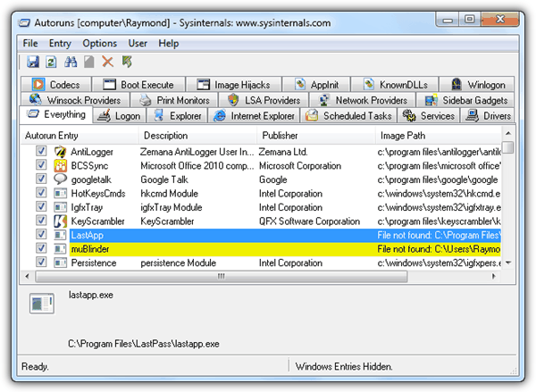
Task: Click the red X Delete icon
Action: tap(108, 62)
